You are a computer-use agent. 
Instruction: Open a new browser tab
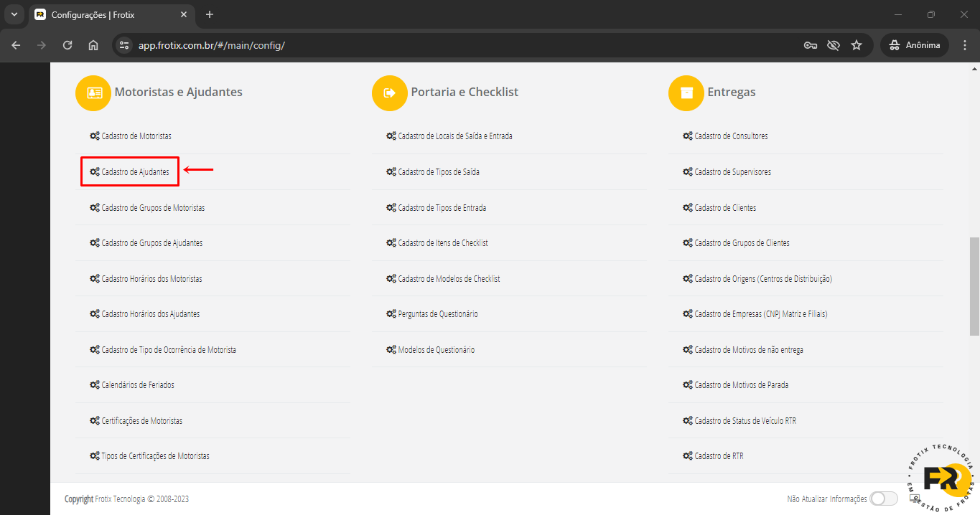pyautogui.click(x=210, y=14)
